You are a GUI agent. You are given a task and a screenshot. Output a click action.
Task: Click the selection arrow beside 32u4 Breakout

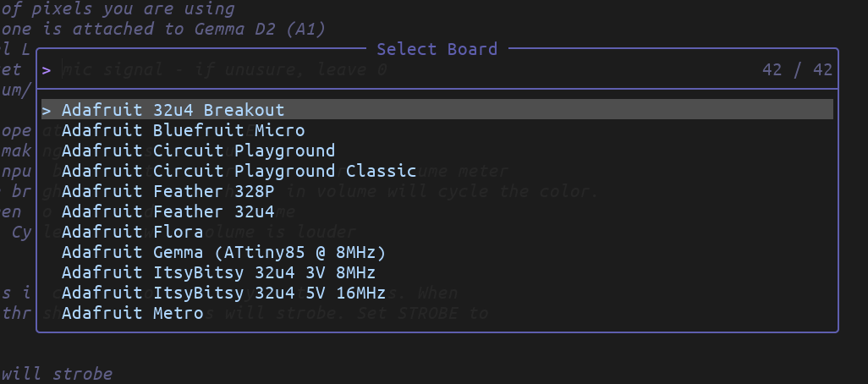[x=47, y=110]
